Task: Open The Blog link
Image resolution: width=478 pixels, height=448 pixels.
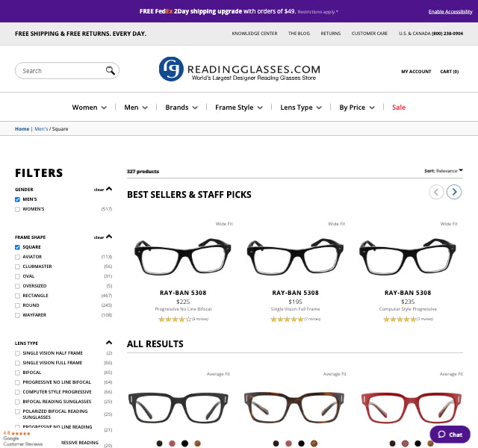Action: coord(299,33)
